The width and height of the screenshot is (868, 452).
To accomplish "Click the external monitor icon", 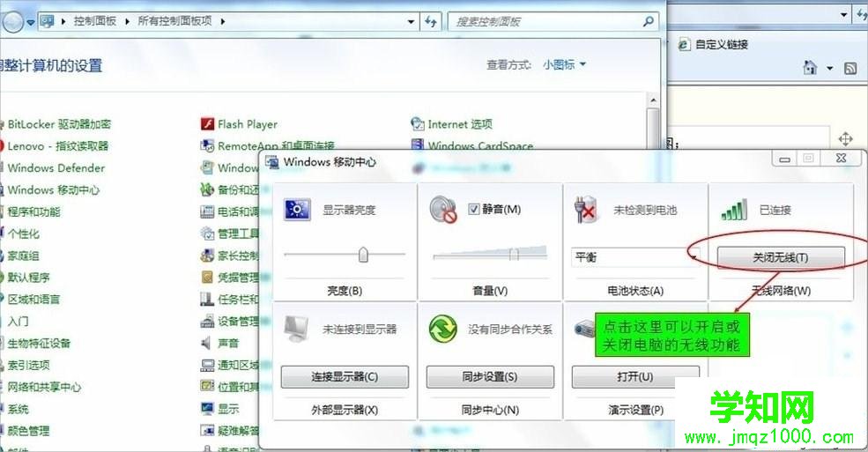I will (297, 330).
